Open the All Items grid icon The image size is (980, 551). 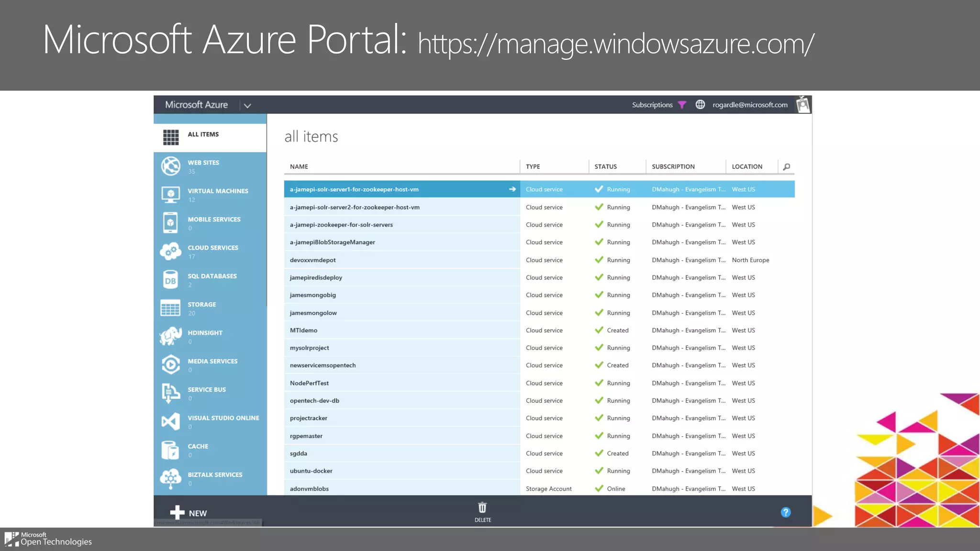click(171, 137)
